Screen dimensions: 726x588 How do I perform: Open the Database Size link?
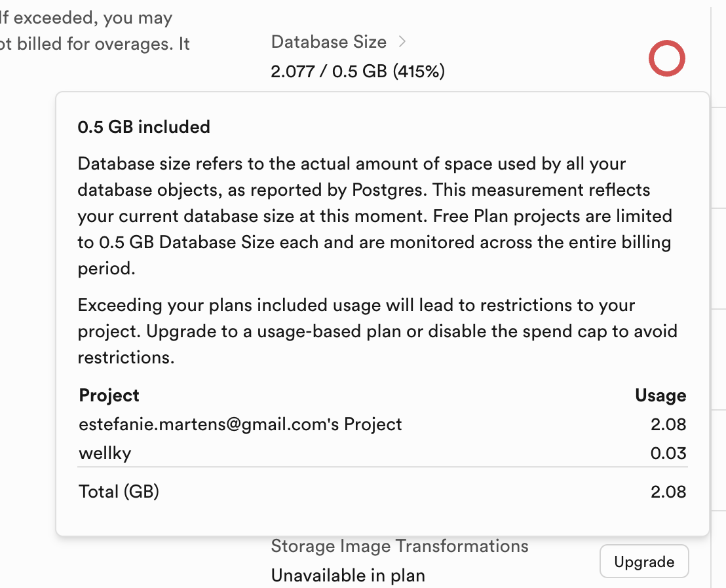[328, 42]
